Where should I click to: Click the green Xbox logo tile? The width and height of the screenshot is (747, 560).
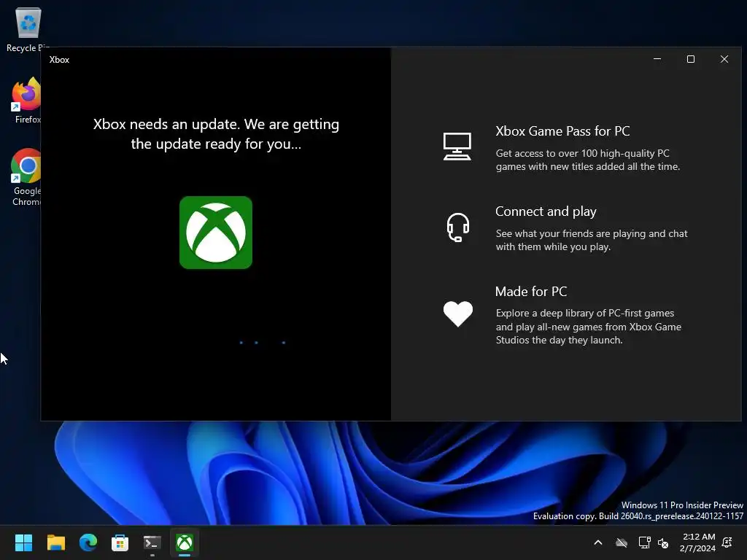(216, 233)
